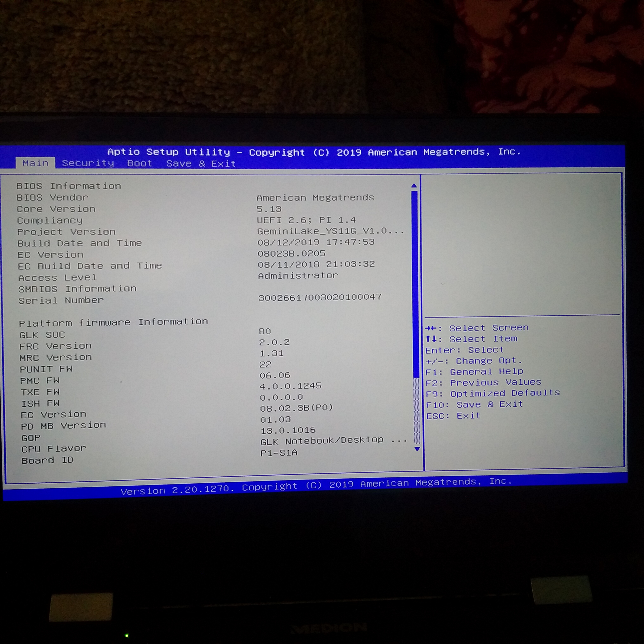Click the PMC FW value 06.06

(x=275, y=375)
